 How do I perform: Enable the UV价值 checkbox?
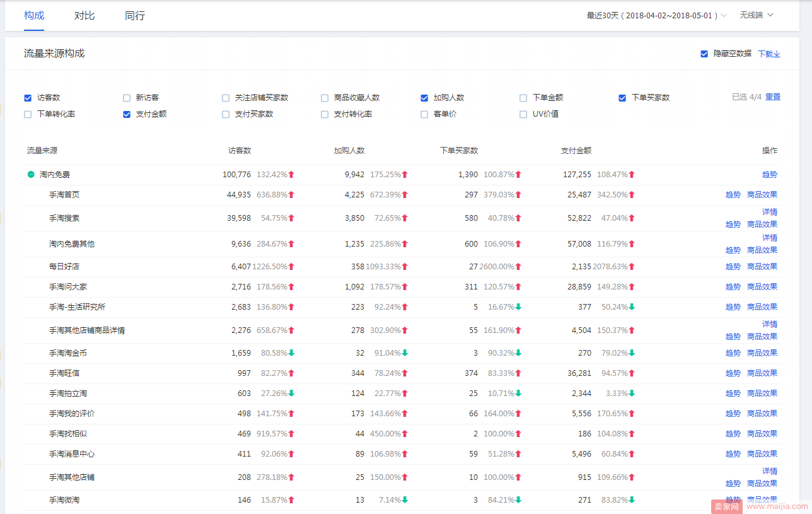(x=523, y=114)
